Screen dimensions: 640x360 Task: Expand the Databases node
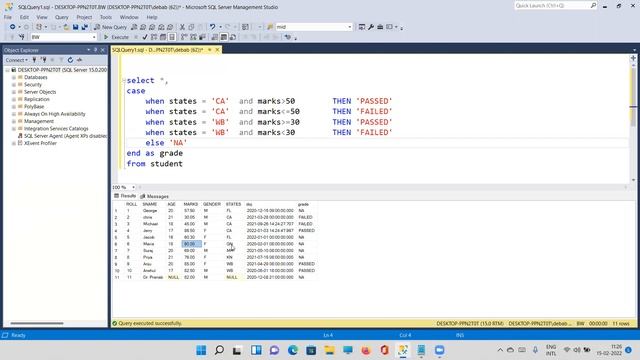point(14,77)
